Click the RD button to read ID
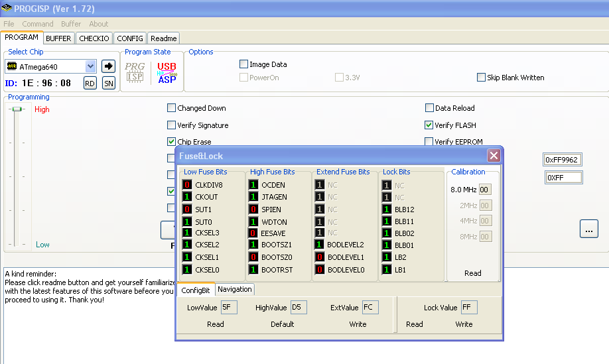This screenshot has height=364, width=609. pyautogui.click(x=90, y=83)
